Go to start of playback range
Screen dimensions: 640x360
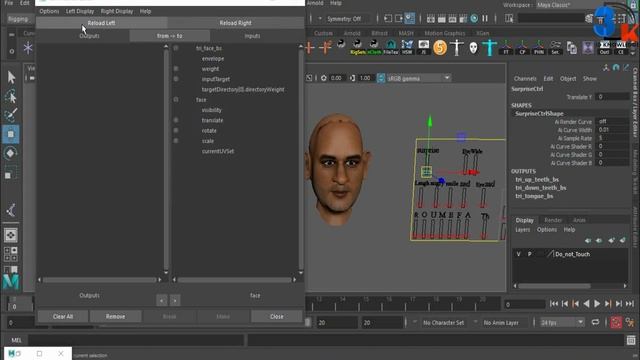554,304
